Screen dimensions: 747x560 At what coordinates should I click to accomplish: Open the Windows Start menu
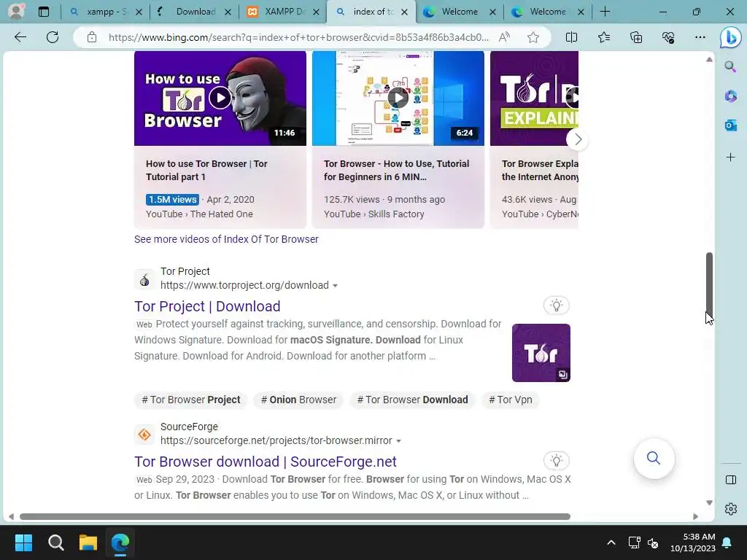click(23, 542)
